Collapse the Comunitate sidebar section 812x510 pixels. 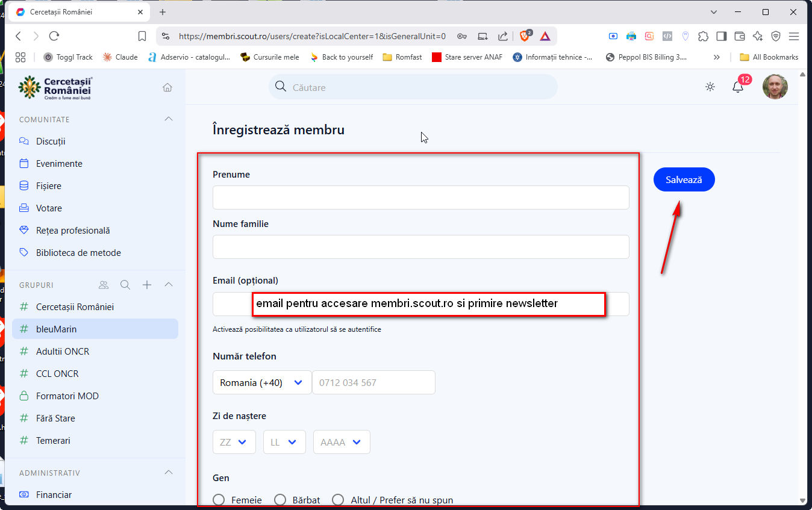[x=169, y=119]
